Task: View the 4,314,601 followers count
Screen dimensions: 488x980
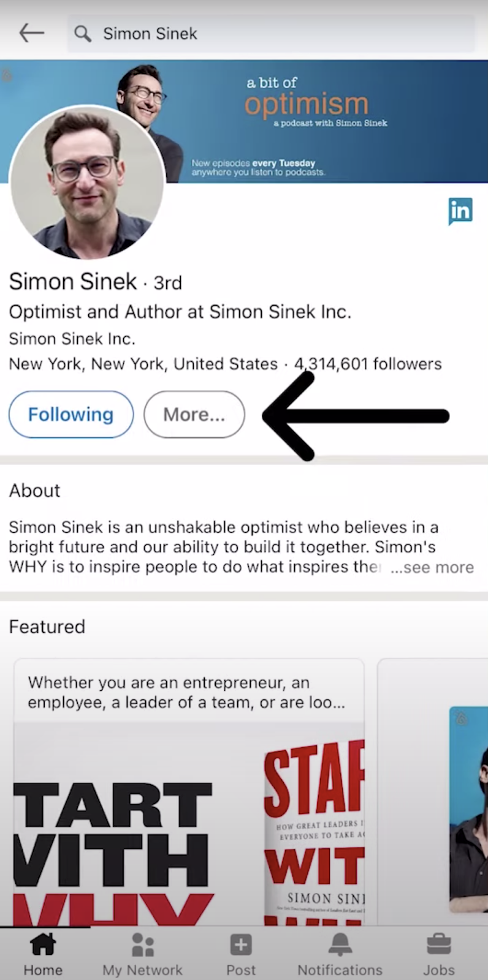Action: (x=368, y=364)
